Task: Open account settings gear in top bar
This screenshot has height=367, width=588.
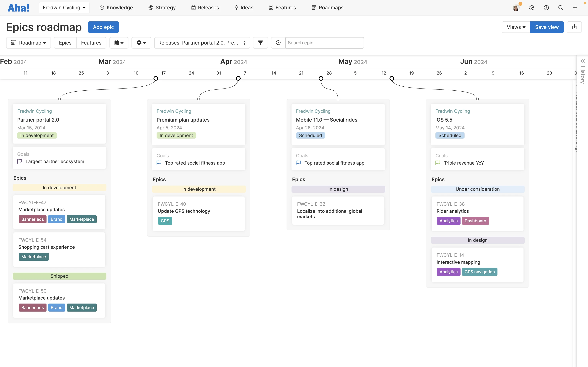Action: coord(532,7)
